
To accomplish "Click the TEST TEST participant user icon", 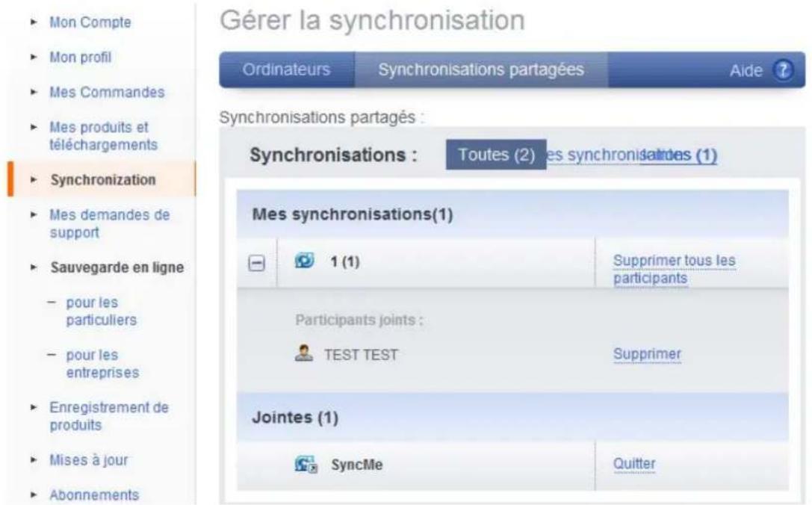I will tap(303, 353).
